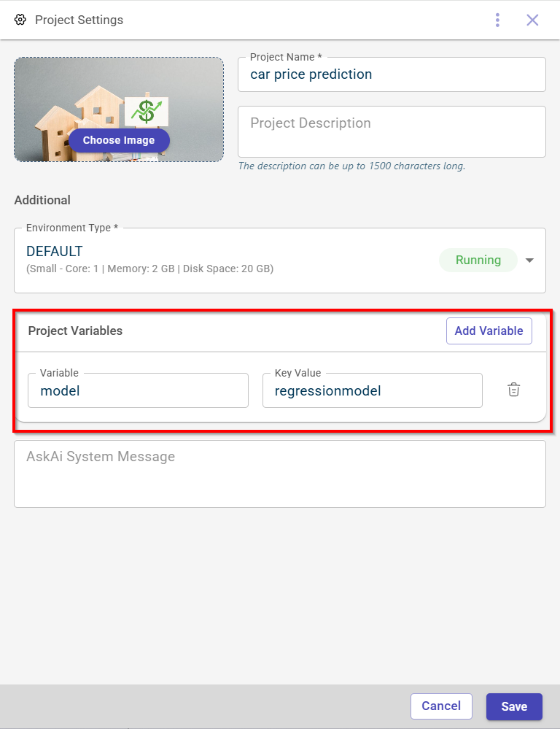This screenshot has width=560, height=729.
Task: Click the Additional section heading
Action: coord(42,200)
